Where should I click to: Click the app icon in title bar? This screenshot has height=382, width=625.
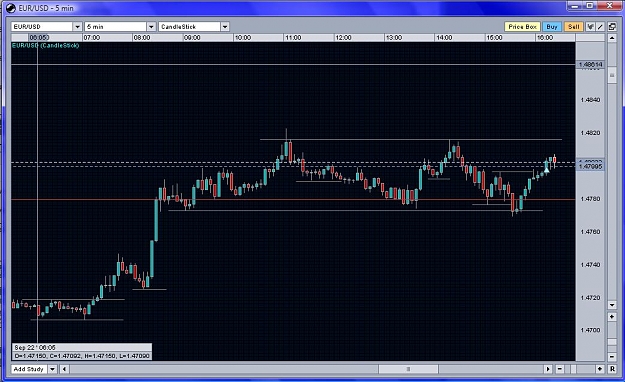coord(11,8)
